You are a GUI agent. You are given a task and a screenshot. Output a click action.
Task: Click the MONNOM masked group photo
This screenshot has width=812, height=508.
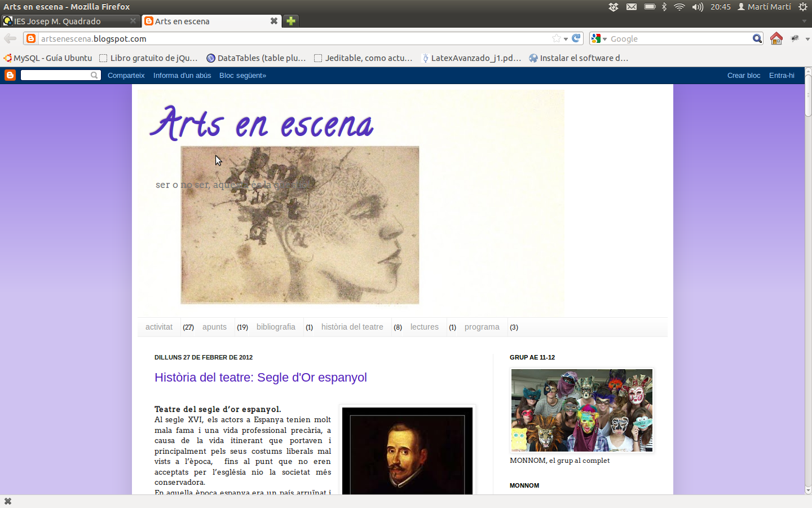[581, 410]
